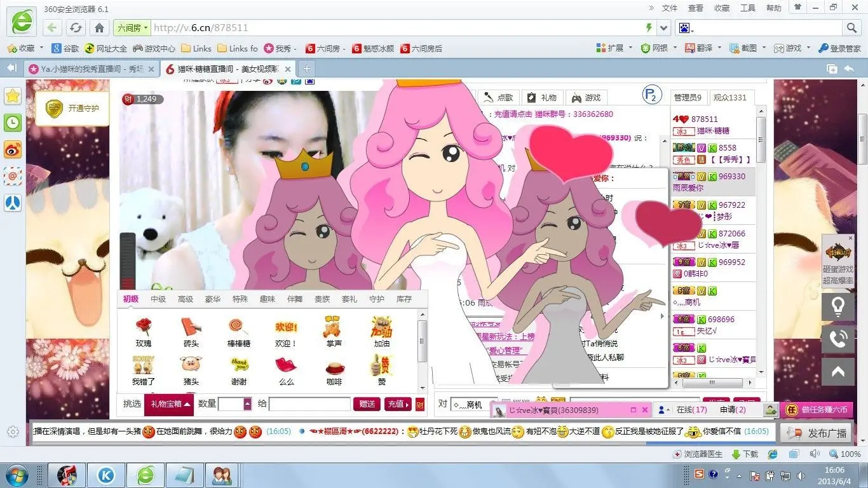Screen dimensions: 868x488
Task: Expand the 礼物宝箱 gift box menu
Action: (168, 404)
